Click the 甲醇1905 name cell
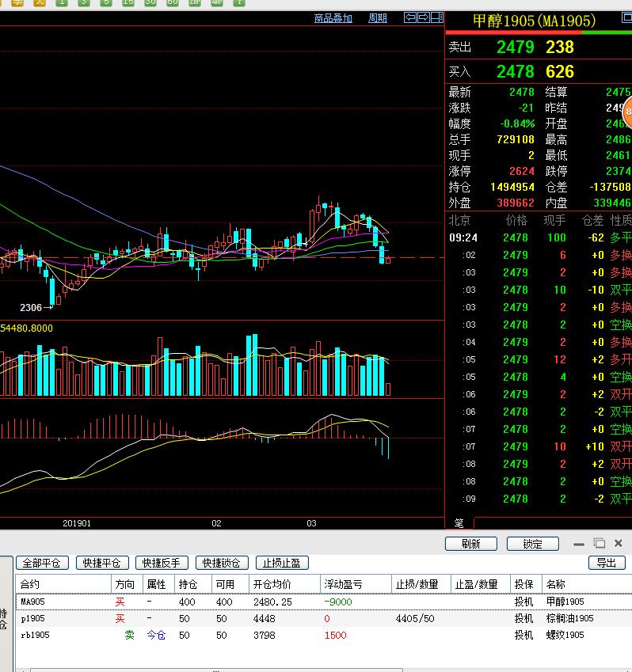Image resolution: width=632 pixels, height=672 pixels. [x=565, y=602]
